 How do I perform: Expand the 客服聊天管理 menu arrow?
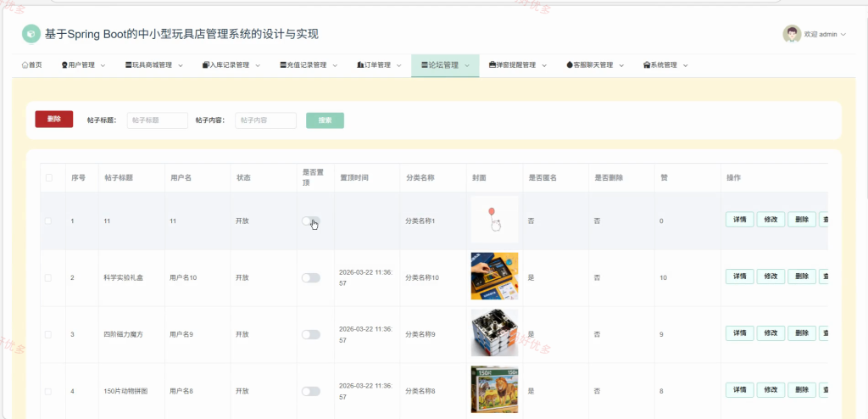[x=621, y=65]
